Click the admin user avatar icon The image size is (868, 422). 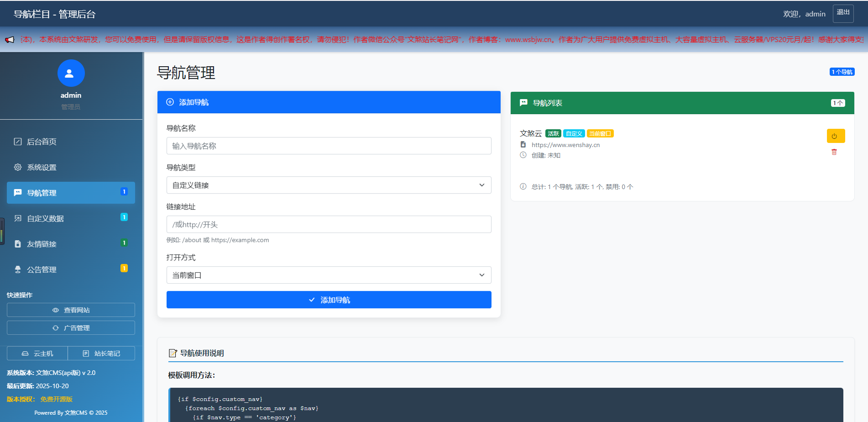(71, 73)
